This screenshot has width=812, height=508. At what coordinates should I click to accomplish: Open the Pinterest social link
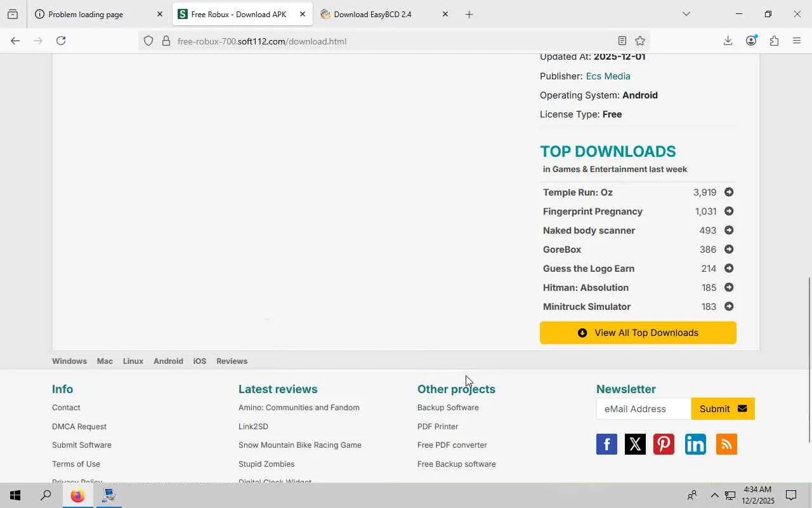pos(664,444)
